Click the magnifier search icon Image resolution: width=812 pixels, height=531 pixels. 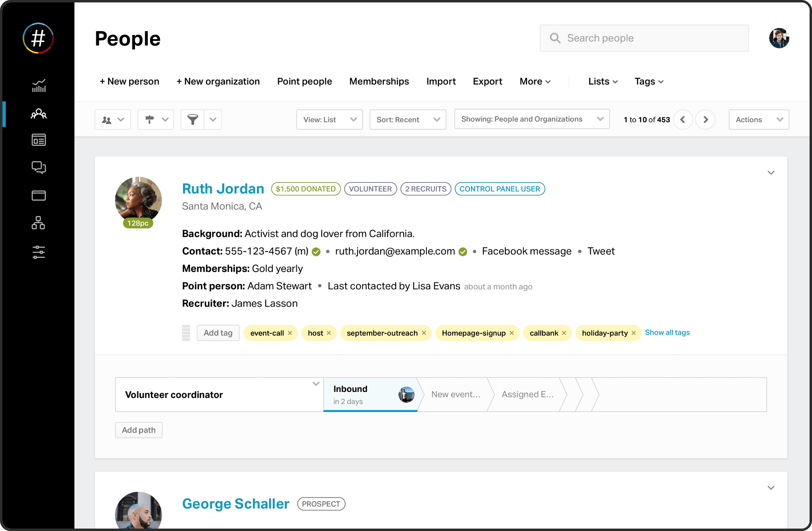(x=555, y=38)
